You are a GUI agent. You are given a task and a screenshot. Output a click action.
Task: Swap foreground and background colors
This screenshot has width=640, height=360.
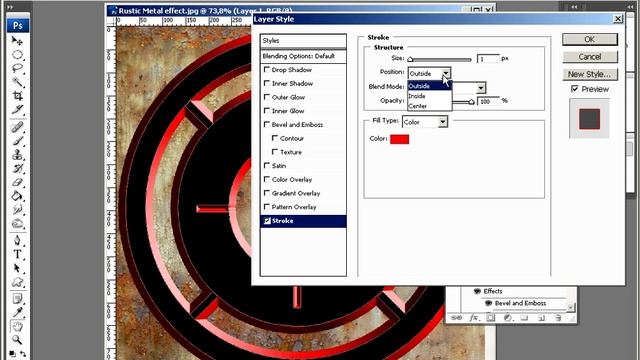coord(23,354)
